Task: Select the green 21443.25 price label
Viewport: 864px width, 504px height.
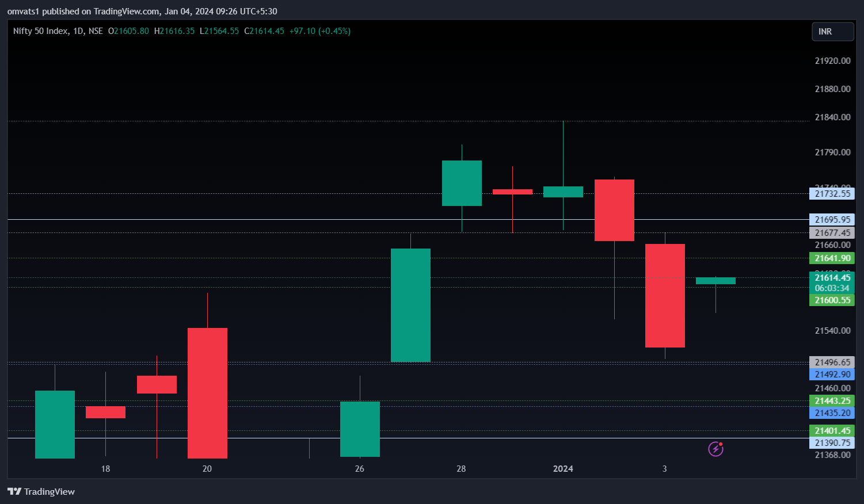Action: click(832, 401)
